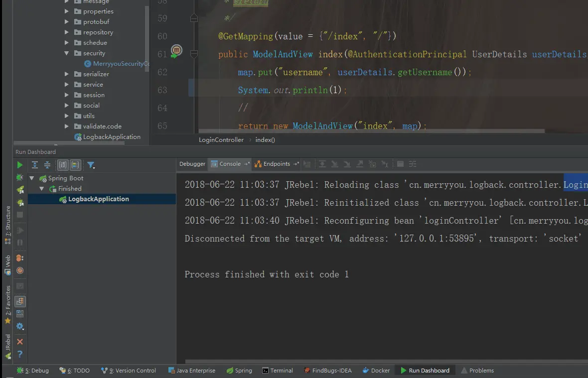Select the Finished status node label
Image resolution: width=588 pixels, height=378 pixels.
(x=70, y=189)
